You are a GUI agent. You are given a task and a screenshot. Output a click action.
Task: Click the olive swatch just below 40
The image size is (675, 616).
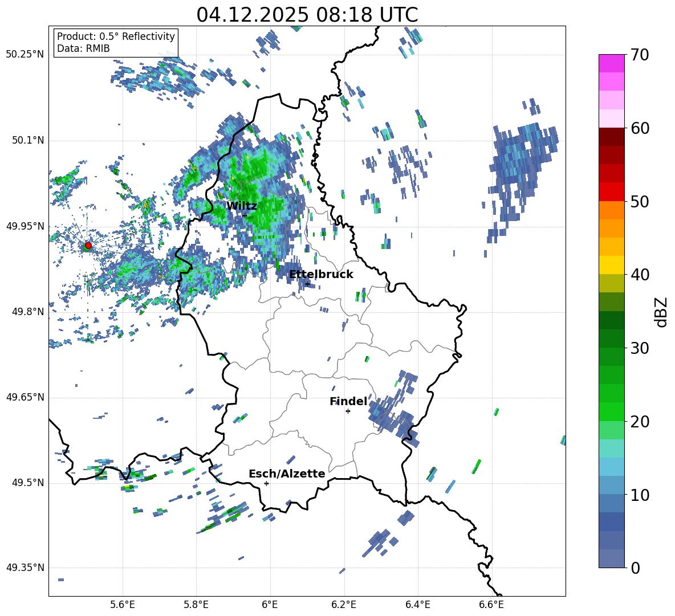click(611, 283)
